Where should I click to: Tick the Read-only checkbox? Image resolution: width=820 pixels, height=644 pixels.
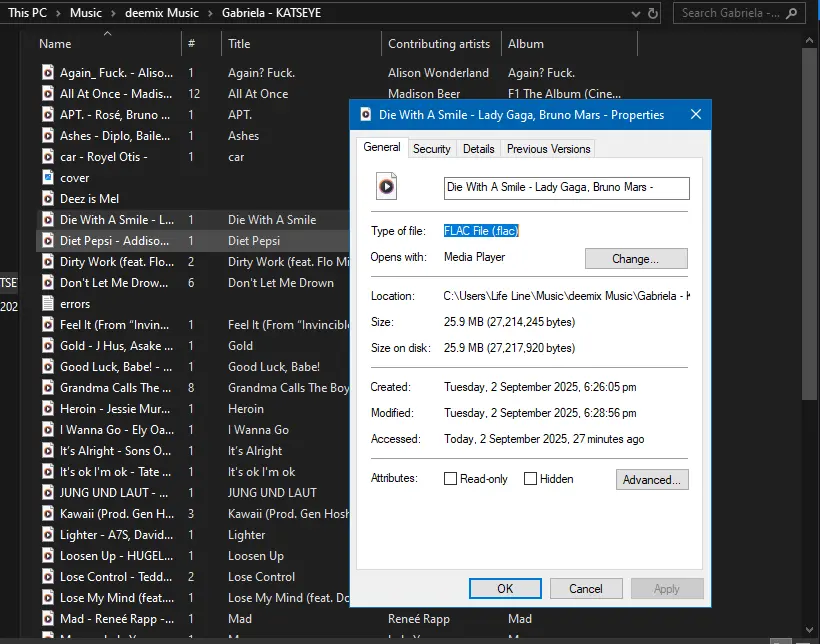(450, 479)
